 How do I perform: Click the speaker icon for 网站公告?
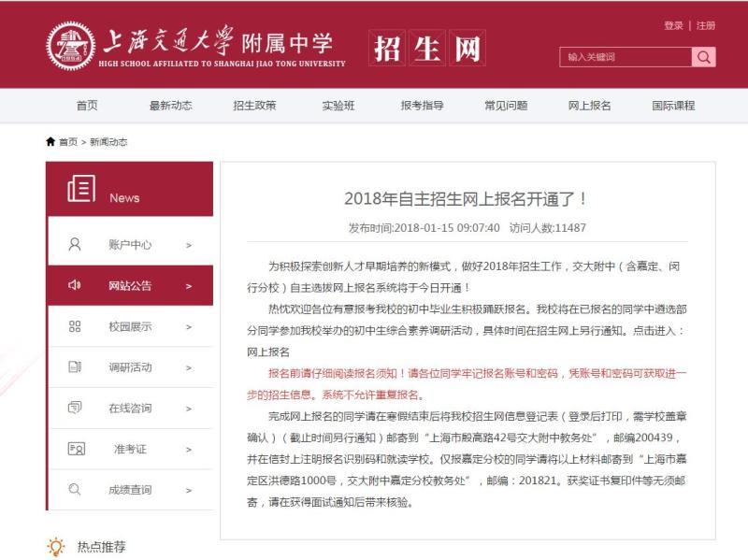click(75, 286)
